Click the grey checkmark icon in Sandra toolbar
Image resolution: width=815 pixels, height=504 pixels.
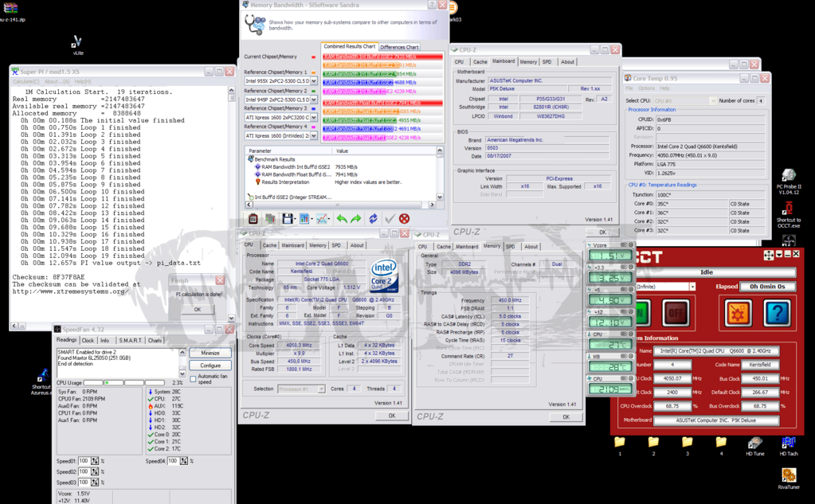(390, 219)
